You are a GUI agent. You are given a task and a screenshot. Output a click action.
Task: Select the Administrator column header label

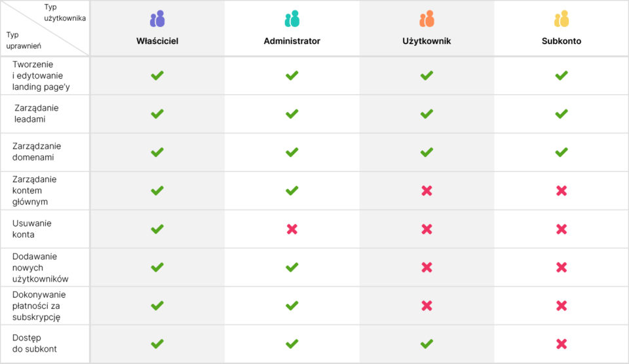tap(292, 41)
